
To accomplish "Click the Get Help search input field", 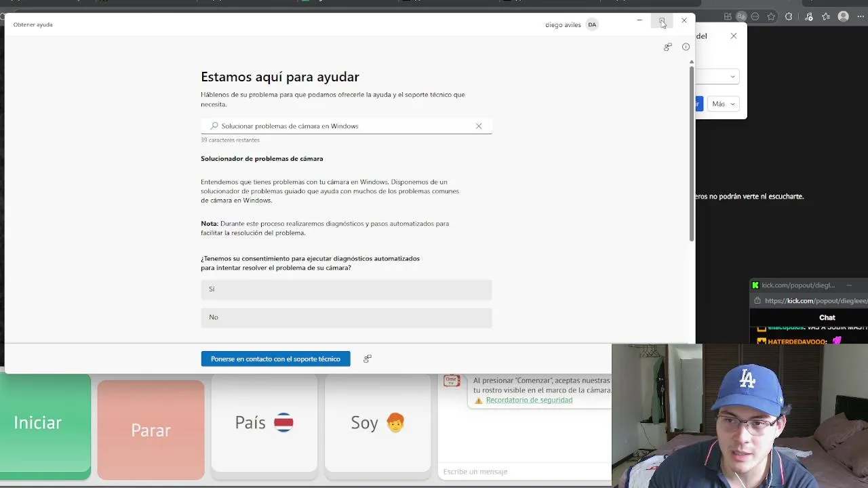I will [347, 126].
